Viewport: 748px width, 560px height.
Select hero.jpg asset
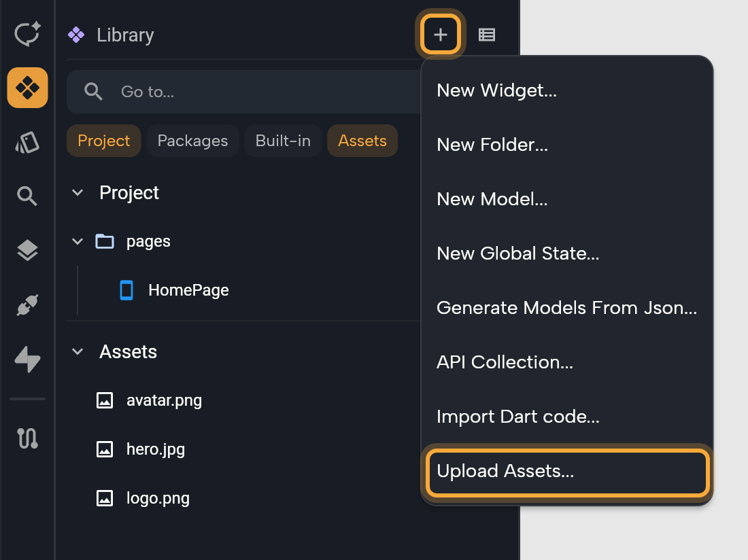156,449
